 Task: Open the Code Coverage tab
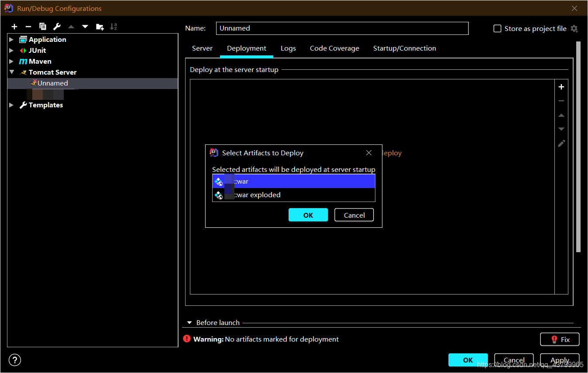[334, 48]
